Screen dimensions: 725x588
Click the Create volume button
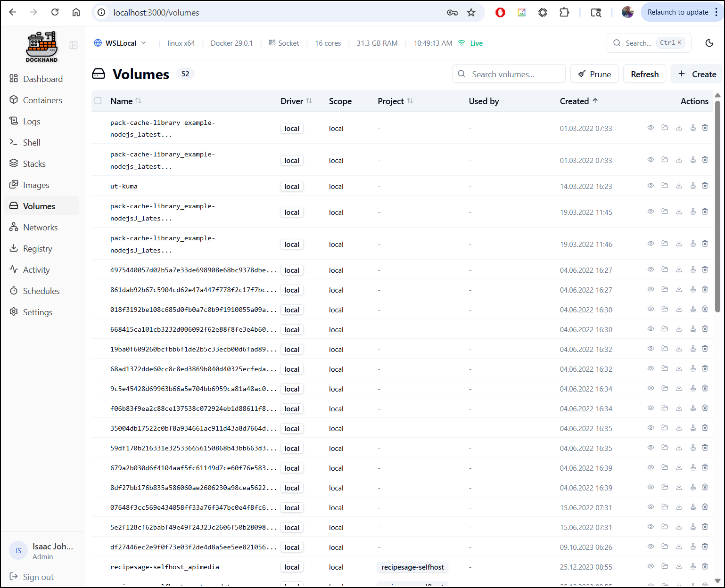click(x=697, y=74)
